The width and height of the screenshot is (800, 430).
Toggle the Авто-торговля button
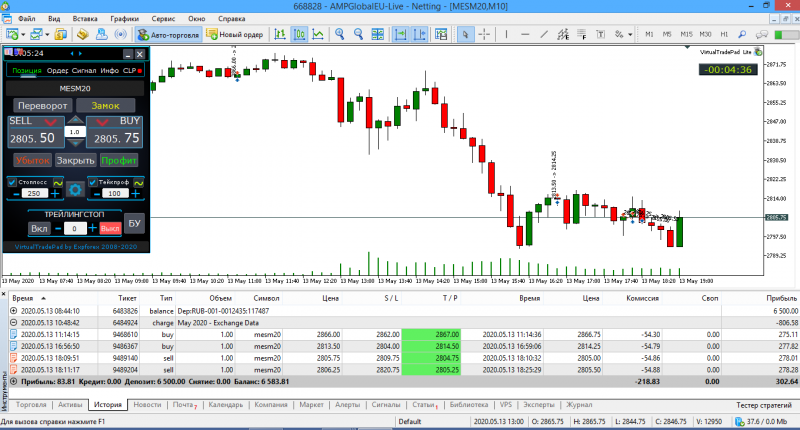[x=168, y=35]
